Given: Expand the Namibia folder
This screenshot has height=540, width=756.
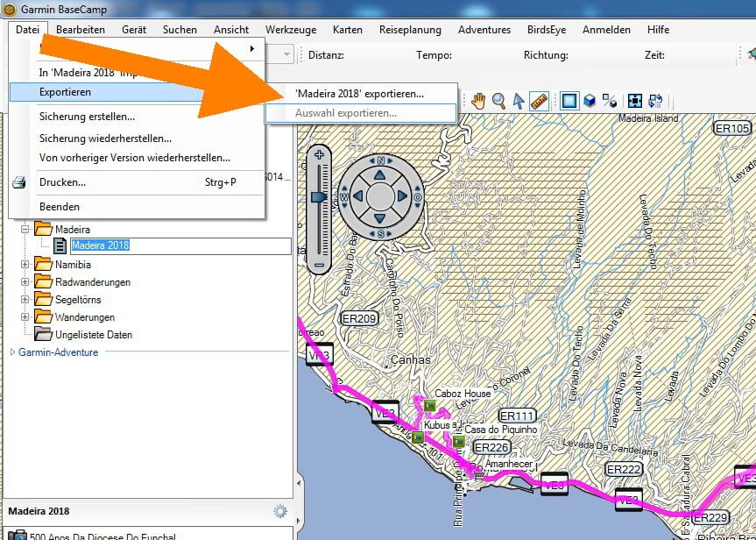Looking at the screenshot, I should tap(25, 265).
